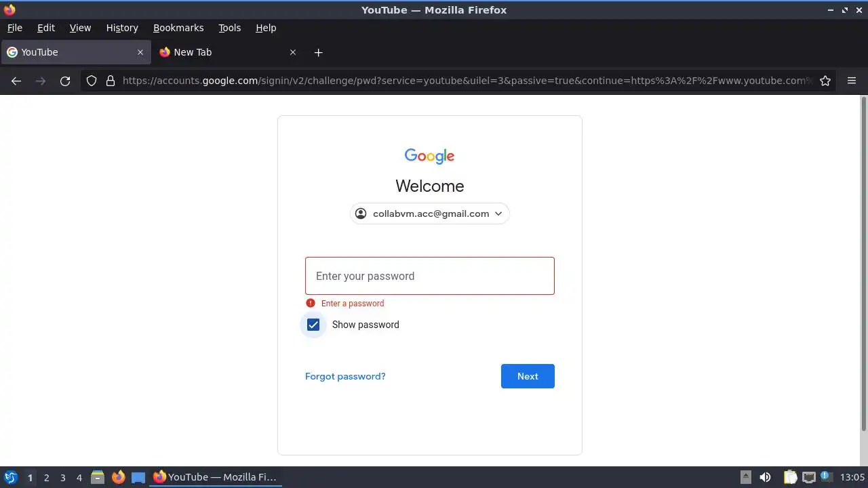The height and width of the screenshot is (488, 868).
Task: Click the YouTube — Mozilla Firefox taskbar entry
Action: click(216, 477)
